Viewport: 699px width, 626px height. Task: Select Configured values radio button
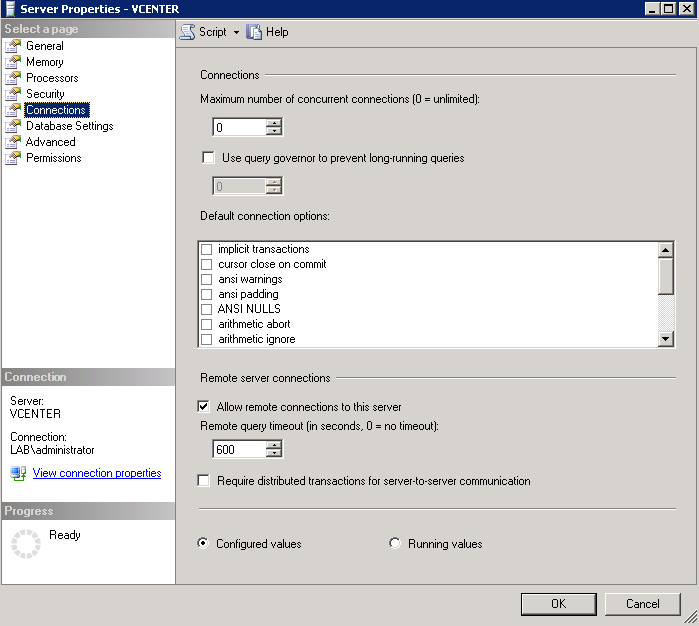(x=203, y=544)
